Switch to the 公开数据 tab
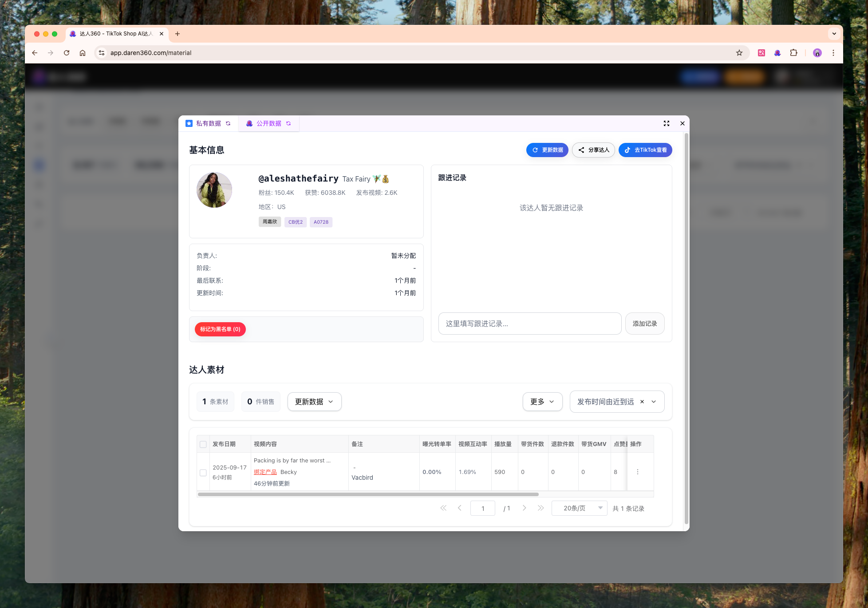The height and width of the screenshot is (608, 868). [268, 123]
